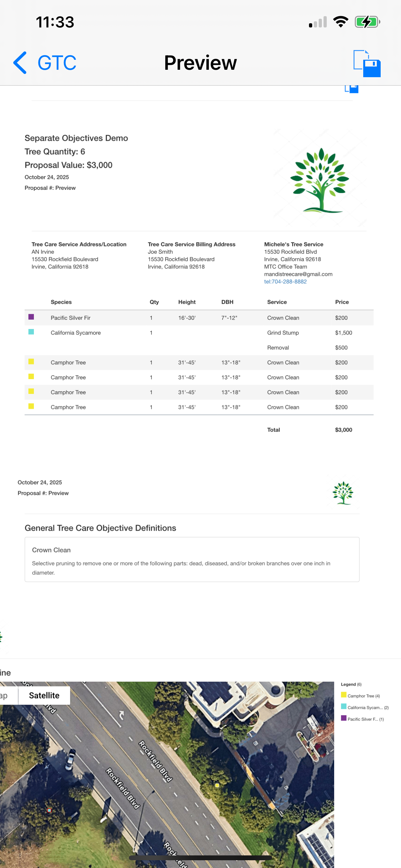Tap the mandistreecare@gmail.com email address
Screen dimensions: 401x868
click(298, 274)
